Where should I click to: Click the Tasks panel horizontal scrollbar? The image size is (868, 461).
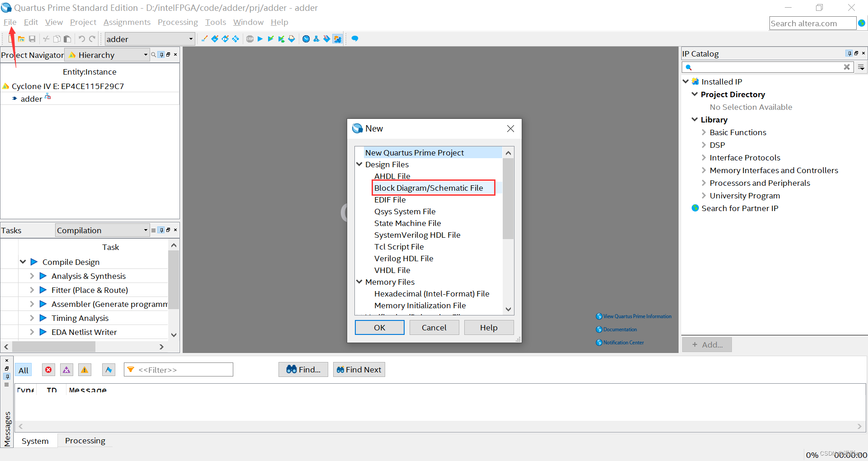point(54,347)
